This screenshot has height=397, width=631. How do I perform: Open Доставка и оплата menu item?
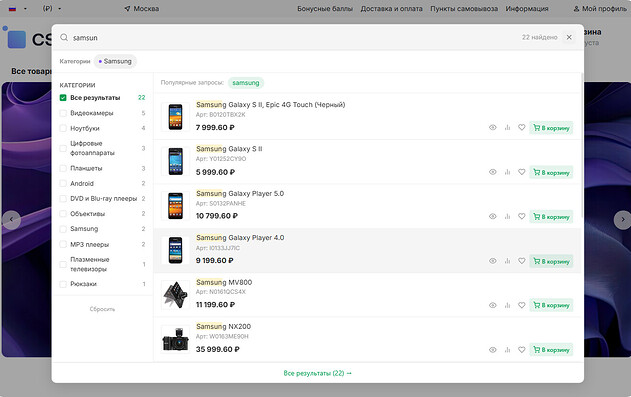[391, 8]
